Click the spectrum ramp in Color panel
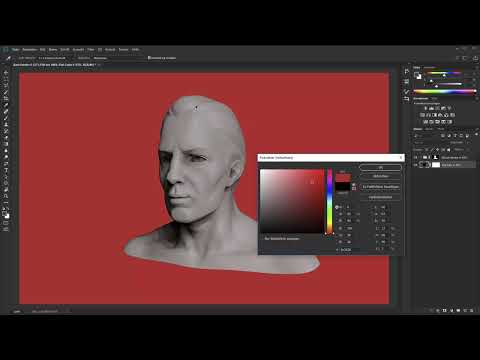This screenshot has width=480, height=360. (445, 91)
